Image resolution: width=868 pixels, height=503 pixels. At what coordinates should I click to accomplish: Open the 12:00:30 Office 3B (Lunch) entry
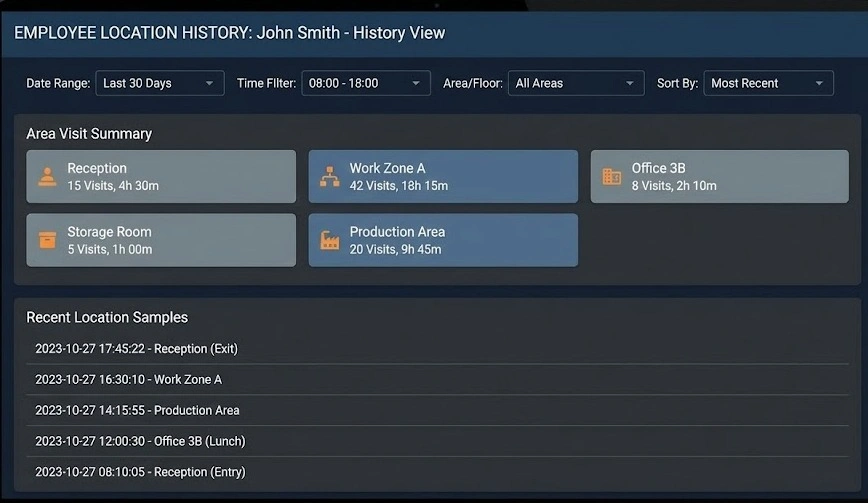pos(140,441)
